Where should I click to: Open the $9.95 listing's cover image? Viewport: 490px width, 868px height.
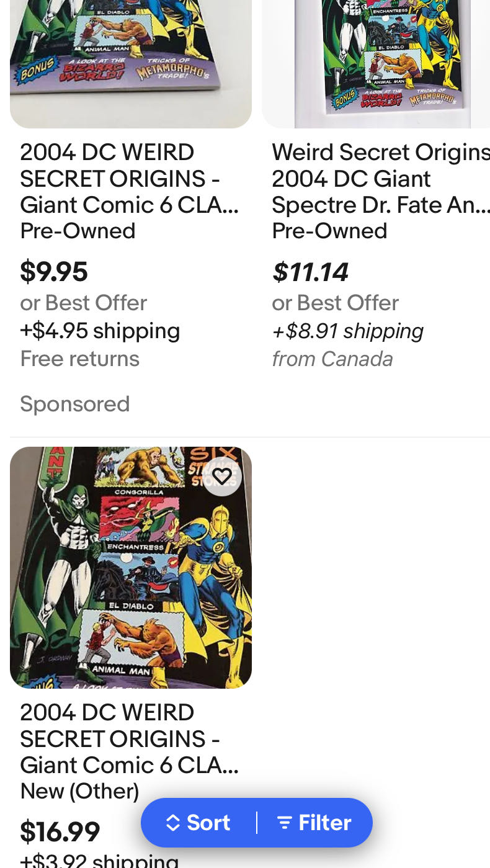130,62
